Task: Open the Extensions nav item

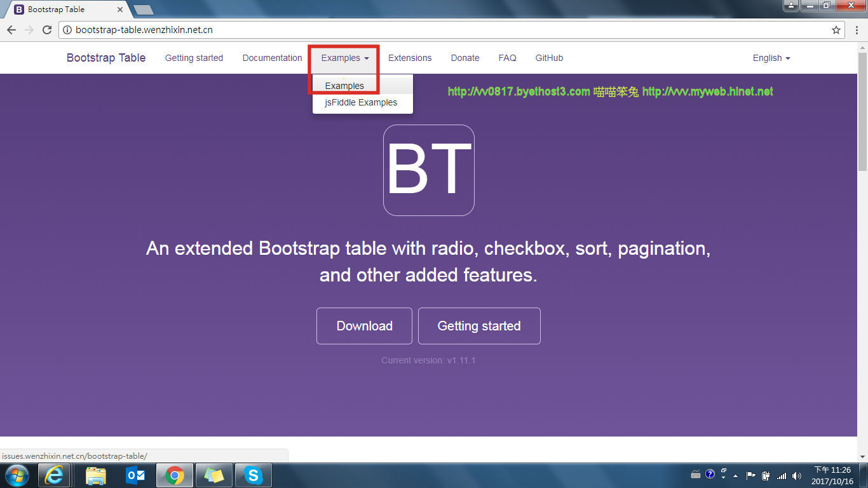Action: (x=410, y=58)
